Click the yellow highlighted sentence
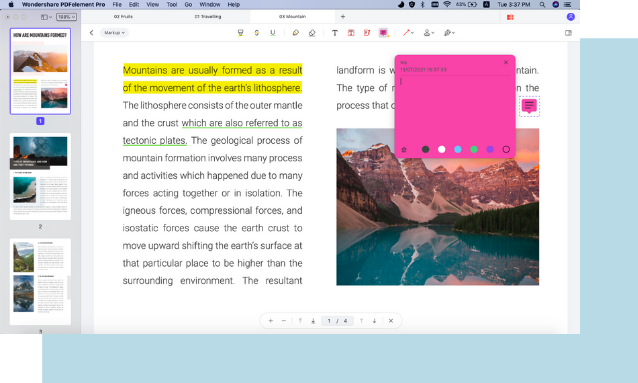 pyautogui.click(x=212, y=79)
